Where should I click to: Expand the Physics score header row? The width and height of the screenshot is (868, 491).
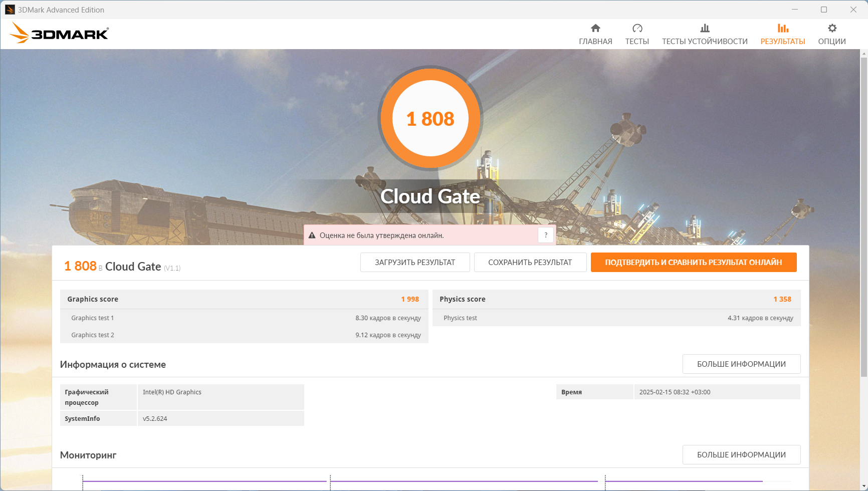click(x=616, y=299)
